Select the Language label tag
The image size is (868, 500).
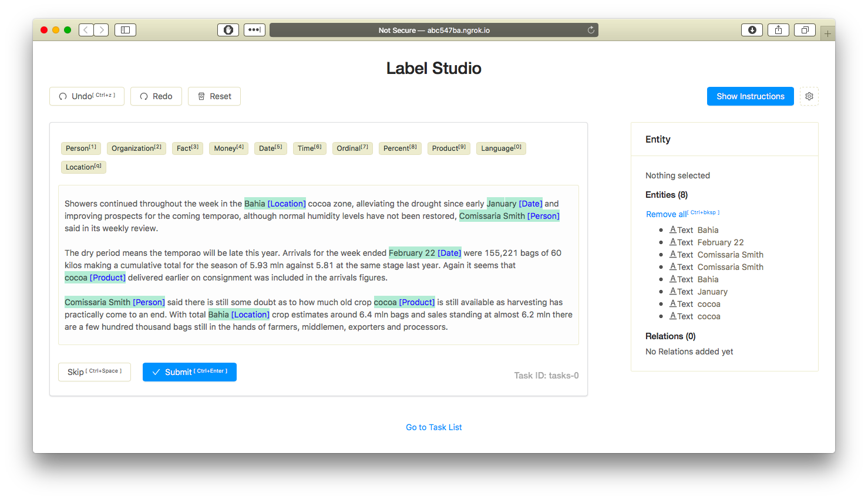[x=501, y=148]
